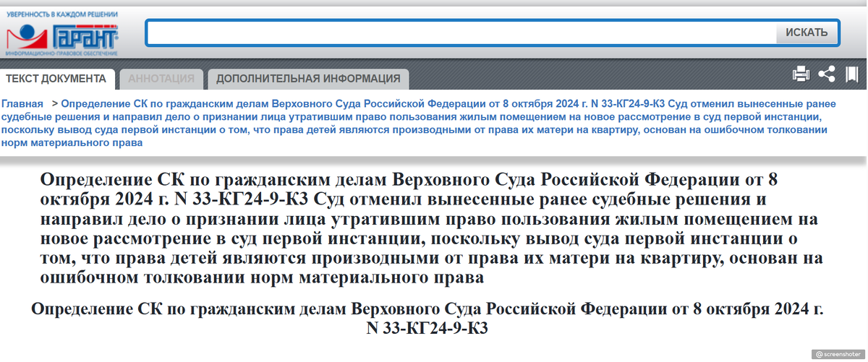
Task: Switch to the АННОТАЦИЯ tab
Action: (x=161, y=79)
